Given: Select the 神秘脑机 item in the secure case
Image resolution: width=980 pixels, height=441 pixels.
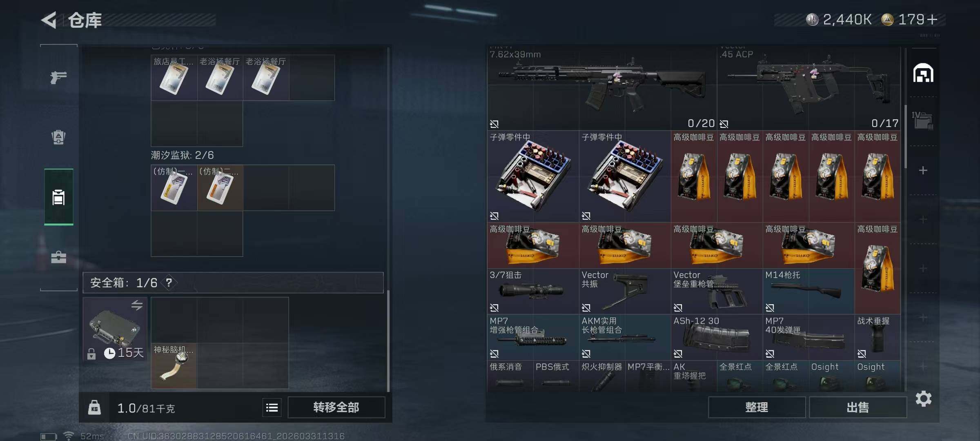Looking at the screenshot, I should pyautogui.click(x=174, y=365).
